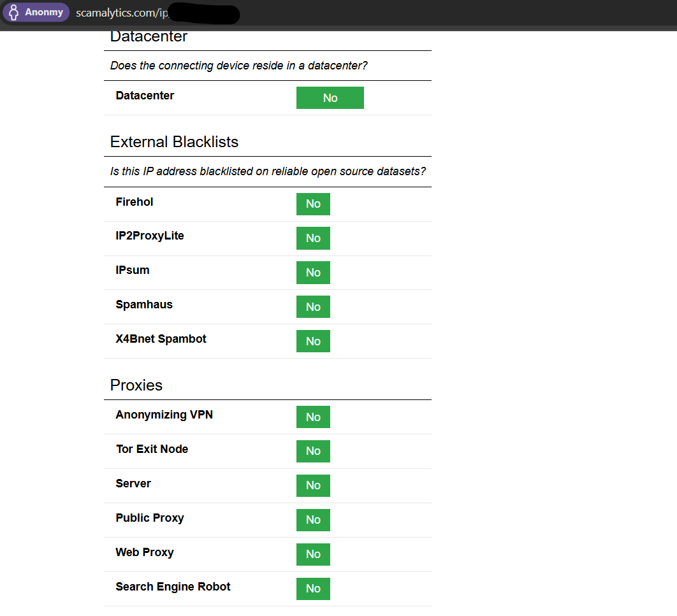Screen dimensions: 677x616
Task: Click the blacklisted datasets question text
Action: tap(268, 171)
